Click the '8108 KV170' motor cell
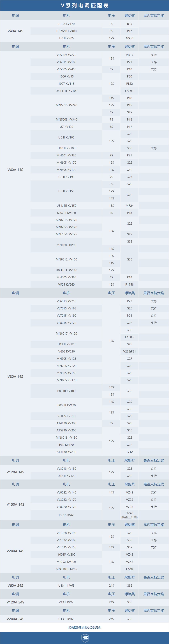Image resolution: width=169 pixels, height=644 pixels. [66, 24]
